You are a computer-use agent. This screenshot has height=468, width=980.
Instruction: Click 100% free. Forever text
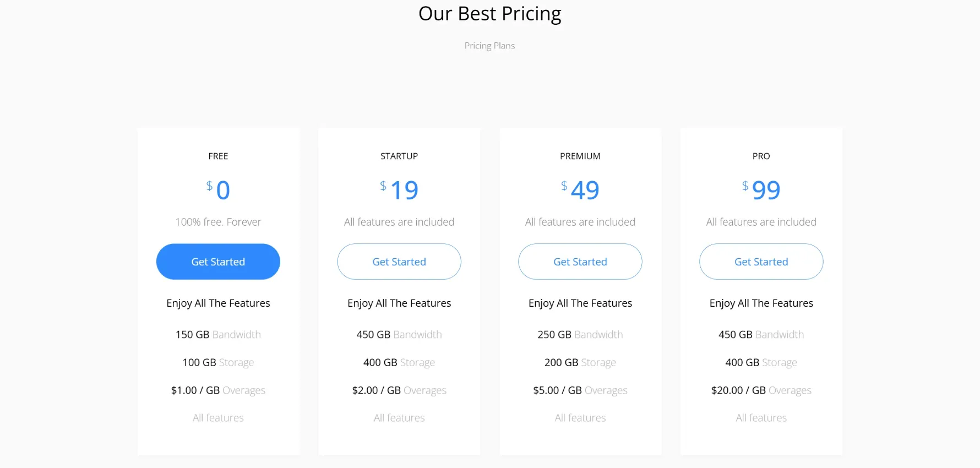[218, 222]
